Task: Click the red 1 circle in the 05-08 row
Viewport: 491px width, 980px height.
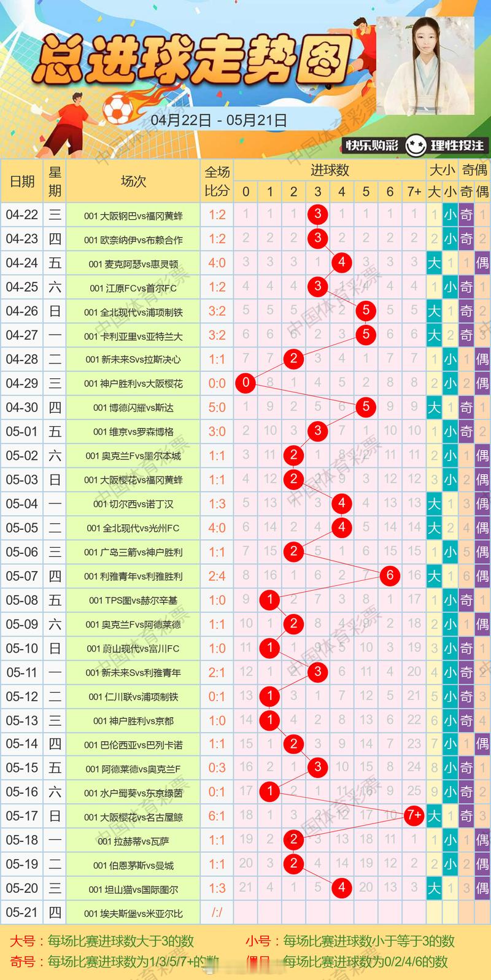Action: [269, 600]
